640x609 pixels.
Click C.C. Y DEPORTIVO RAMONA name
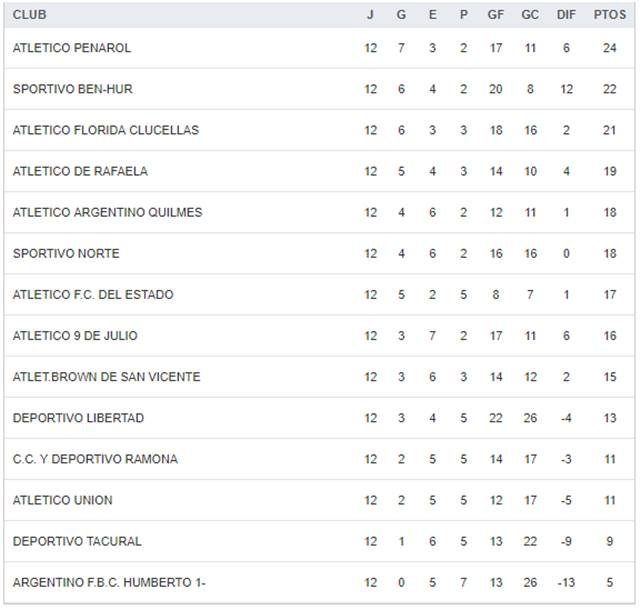point(95,459)
